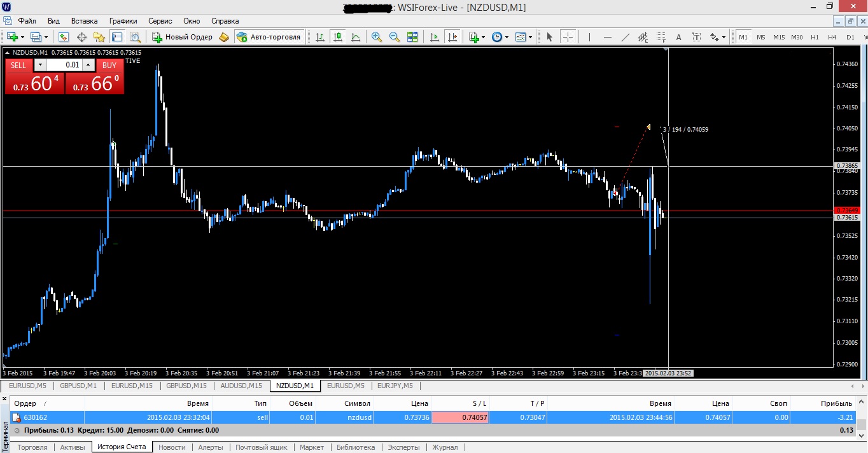Select order row 630162
The image size is (868, 453).
coord(433,417)
